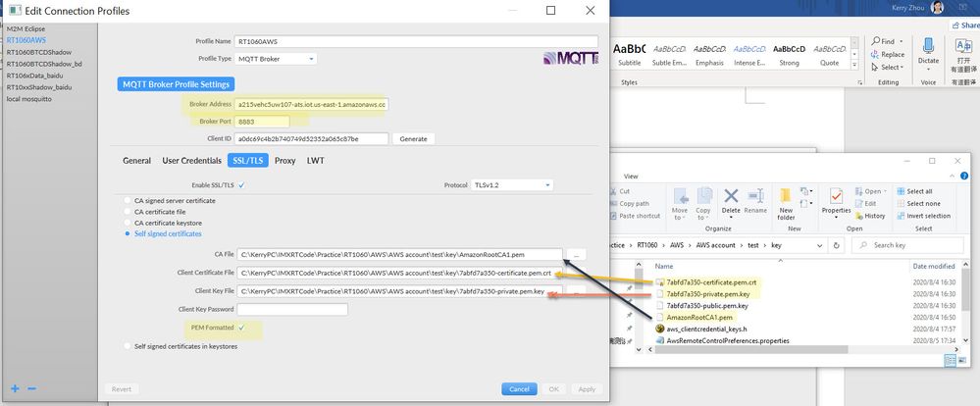Choose Select none in File Explorer
The width and height of the screenshot is (980, 406).
click(x=918, y=204)
